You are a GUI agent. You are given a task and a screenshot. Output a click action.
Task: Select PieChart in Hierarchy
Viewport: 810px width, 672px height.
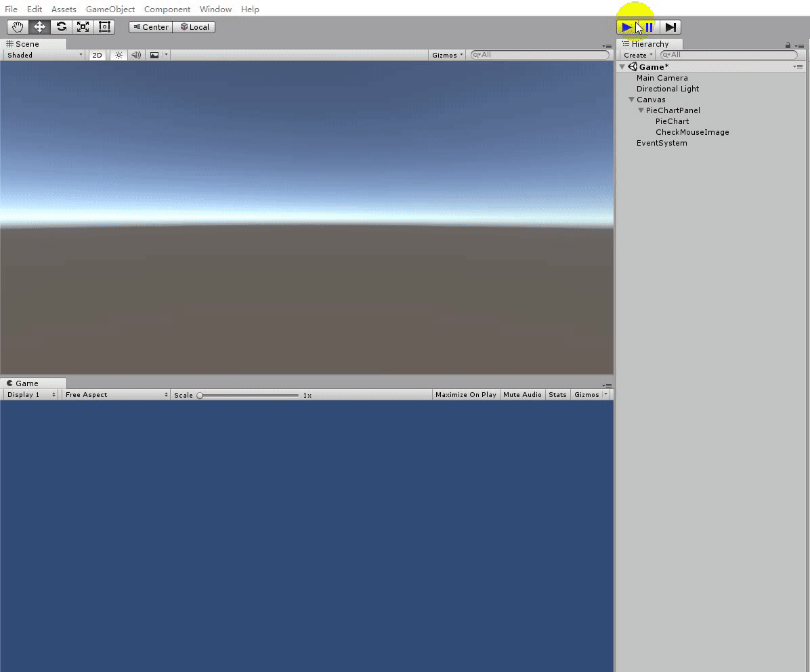(x=672, y=121)
